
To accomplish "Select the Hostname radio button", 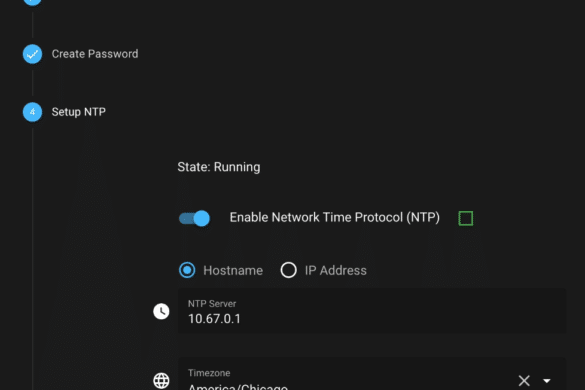I will click(x=187, y=270).
